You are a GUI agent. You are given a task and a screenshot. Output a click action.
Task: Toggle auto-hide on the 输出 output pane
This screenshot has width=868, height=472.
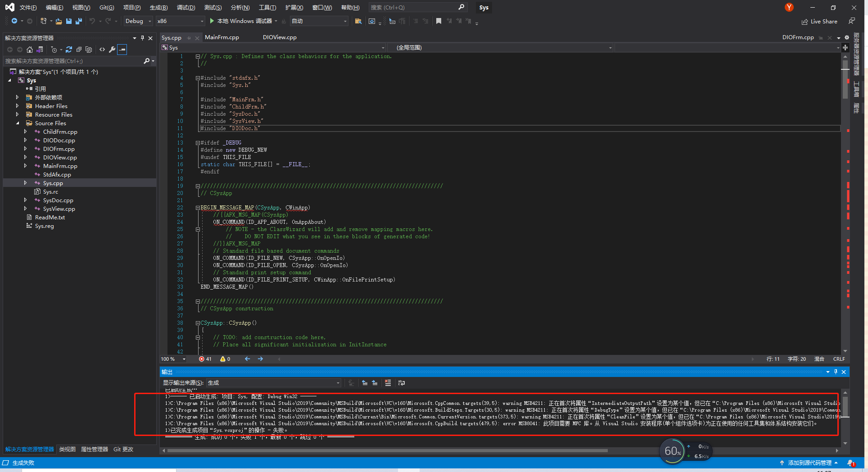[836, 372]
